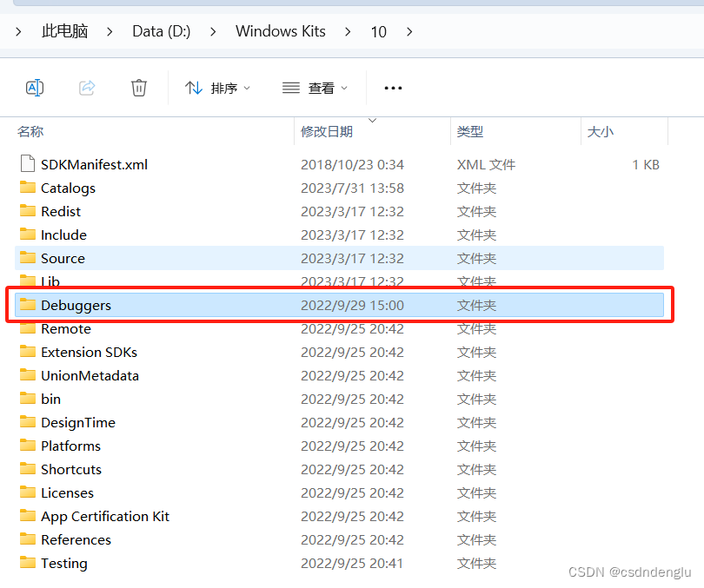This screenshot has width=704, height=588.
Task: Click the Catalogs folder name
Action: click(x=69, y=188)
